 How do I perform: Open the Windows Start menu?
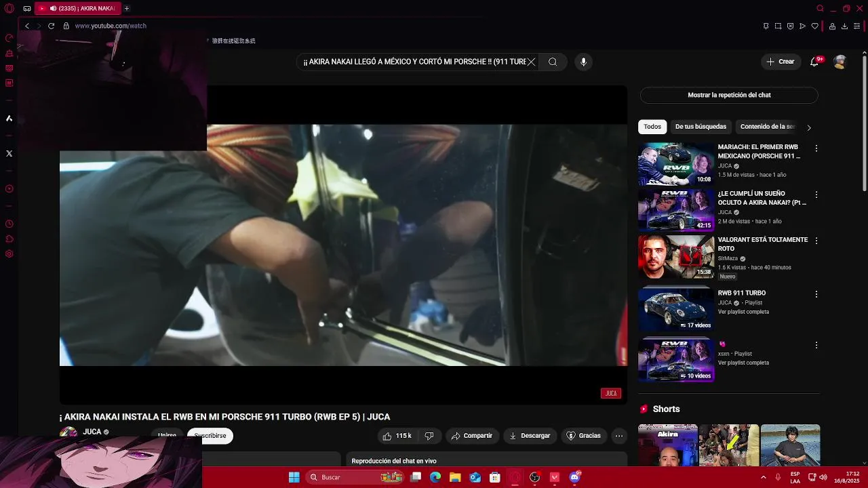294,477
